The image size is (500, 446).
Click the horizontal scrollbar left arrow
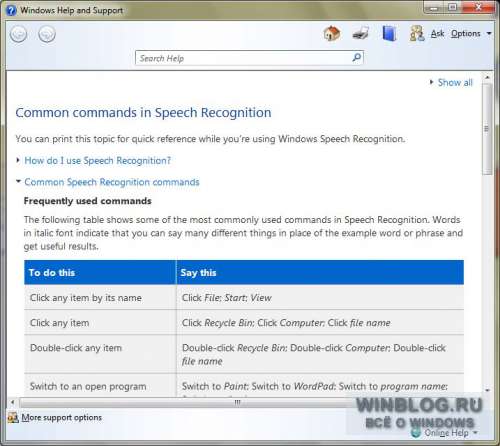coord(13,402)
